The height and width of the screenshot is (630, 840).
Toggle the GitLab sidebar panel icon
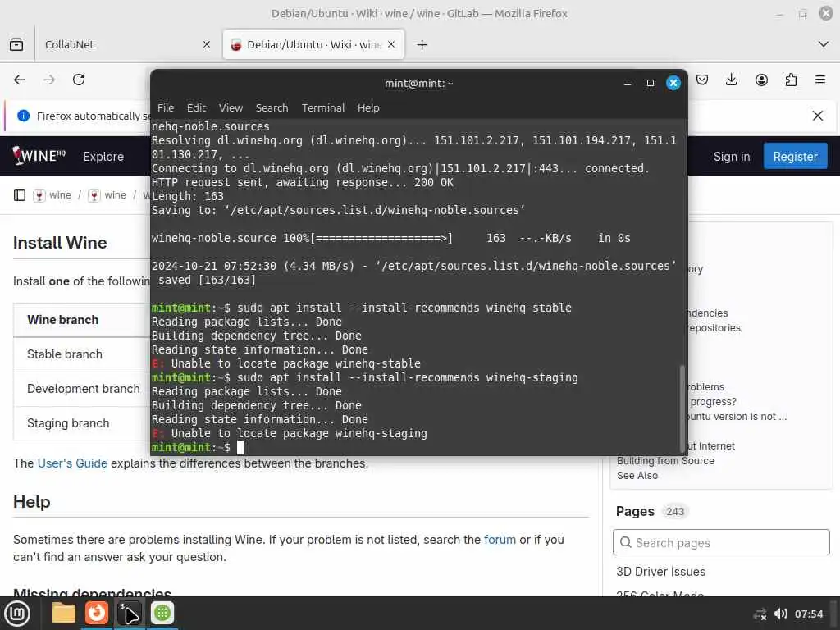[20, 195]
